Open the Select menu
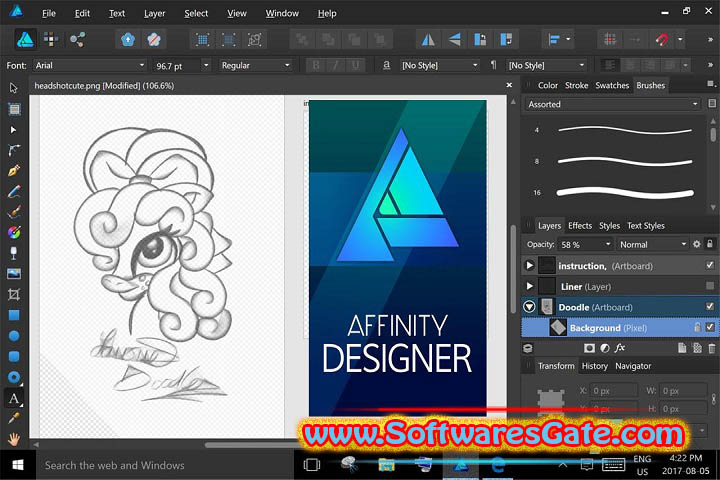The width and height of the screenshot is (720, 480). pos(196,13)
